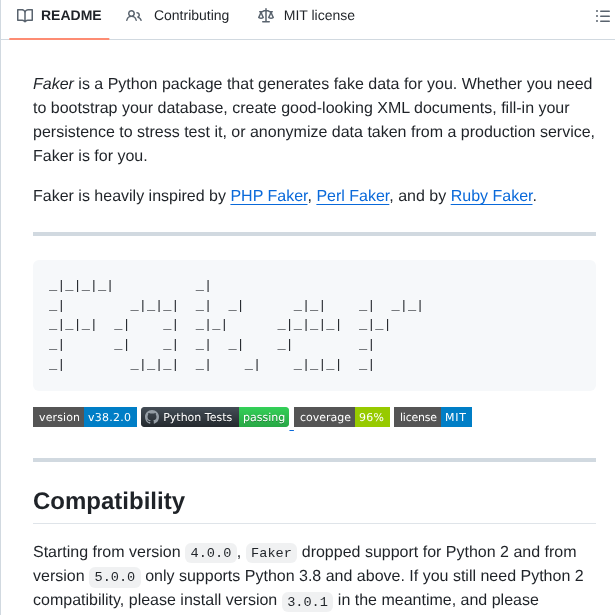This screenshot has width=615, height=615.
Task: Click the GitHub logo in Python Tests badge
Action: pyautogui.click(x=152, y=417)
